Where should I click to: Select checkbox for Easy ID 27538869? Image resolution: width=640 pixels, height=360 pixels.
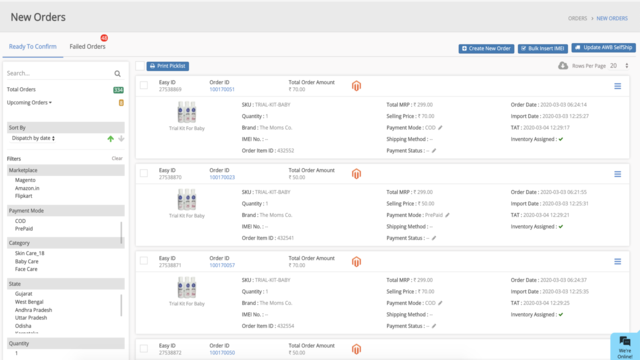click(x=144, y=85)
